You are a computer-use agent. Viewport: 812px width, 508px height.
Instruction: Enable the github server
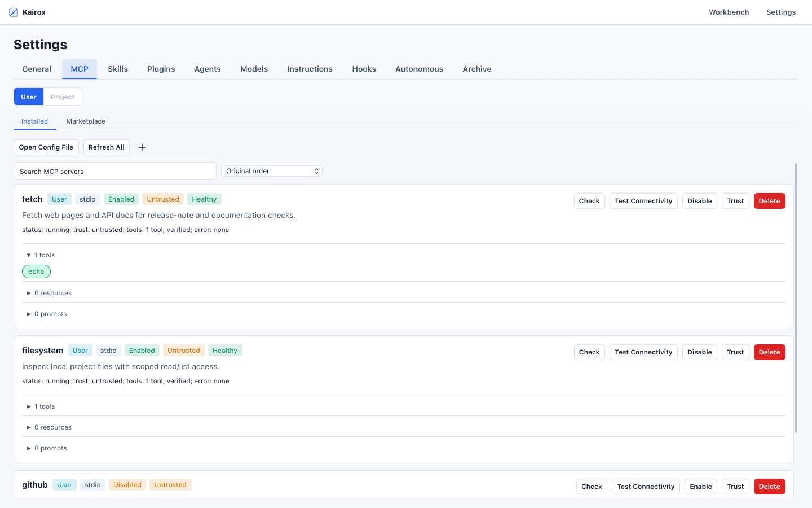pyautogui.click(x=701, y=487)
